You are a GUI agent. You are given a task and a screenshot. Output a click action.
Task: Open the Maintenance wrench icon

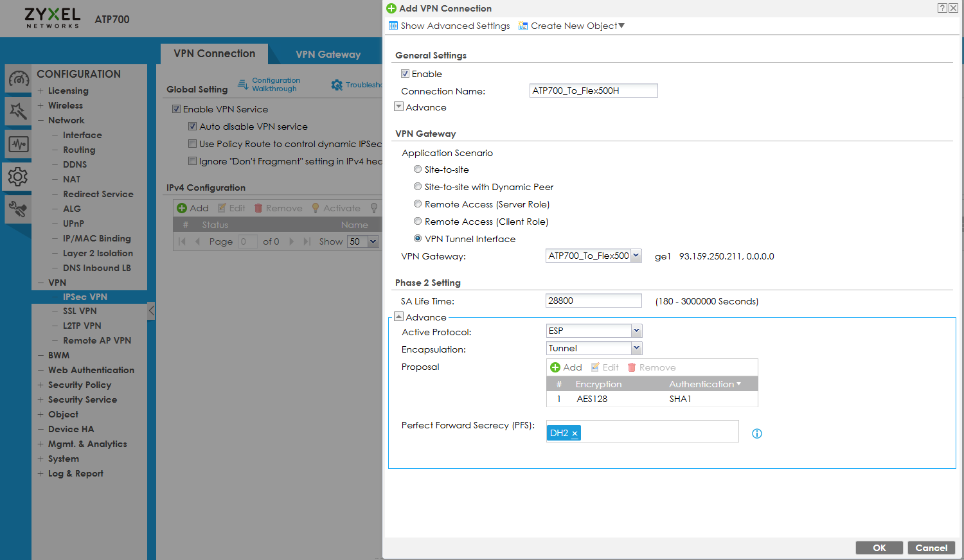(x=17, y=209)
